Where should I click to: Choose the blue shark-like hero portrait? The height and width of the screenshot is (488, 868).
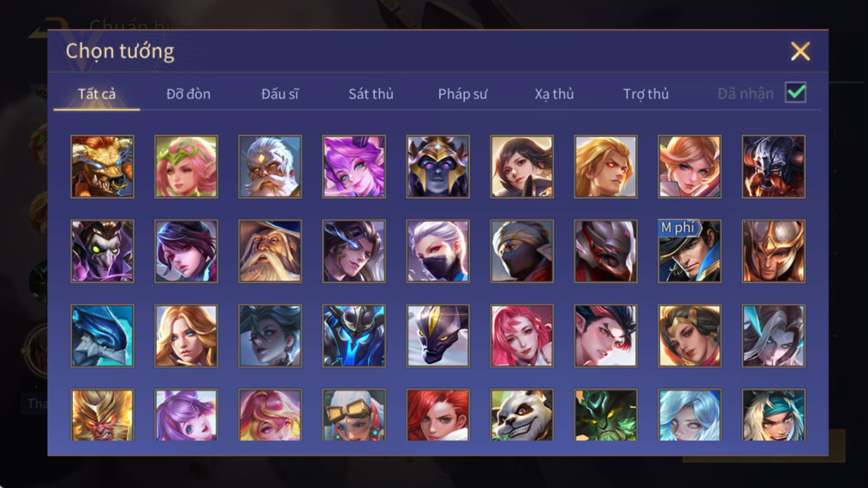[x=102, y=336]
